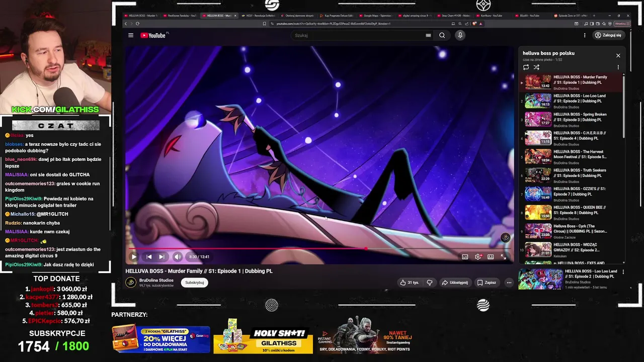The width and height of the screenshot is (644, 362).
Task: Open Loo Loo Land Episode 2 in playlist
Action: tap(571, 101)
